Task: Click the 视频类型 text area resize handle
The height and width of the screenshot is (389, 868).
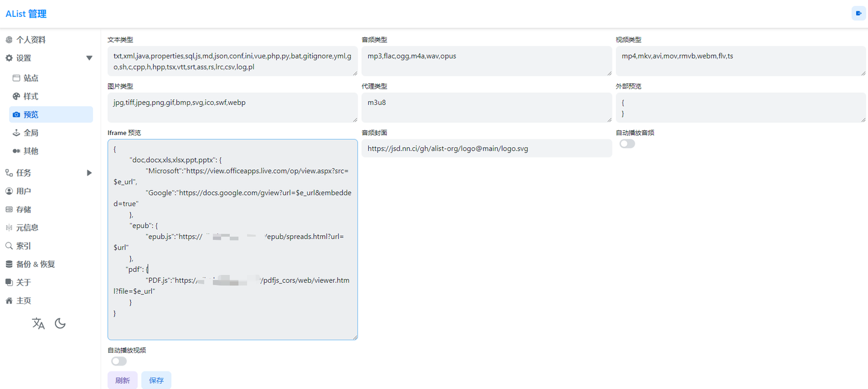Action: [x=863, y=73]
